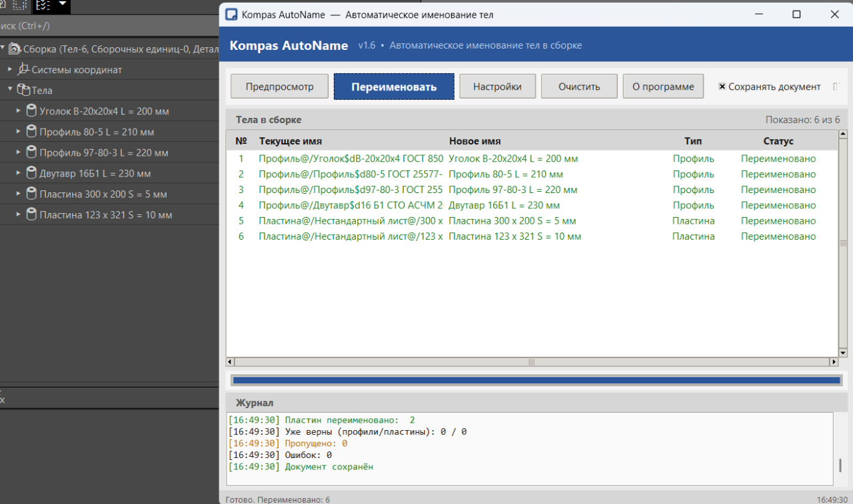Expand the Системы координат tree node
The height and width of the screenshot is (504, 853).
click(10, 69)
